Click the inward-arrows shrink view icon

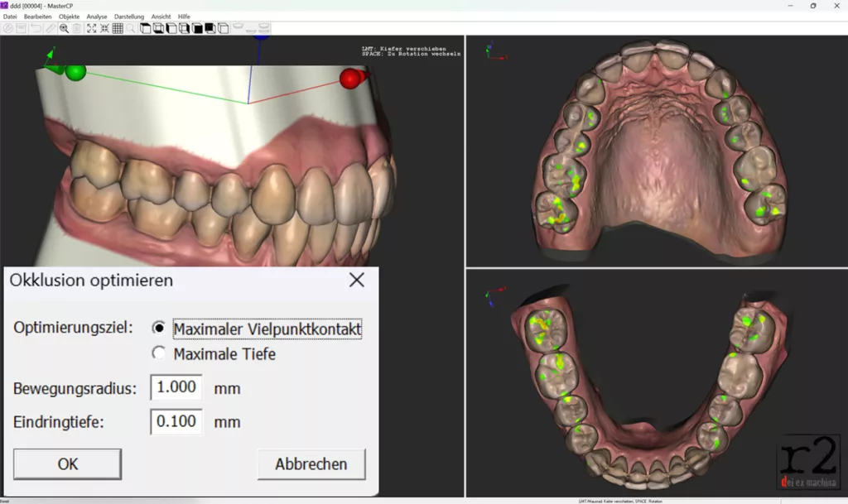coord(104,28)
